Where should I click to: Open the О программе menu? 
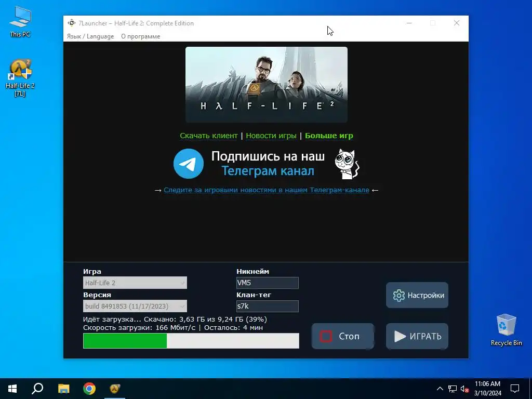[x=140, y=36]
